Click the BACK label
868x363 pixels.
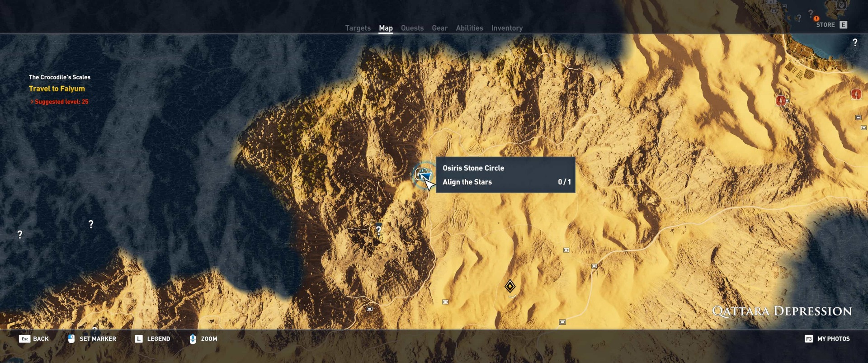41,339
